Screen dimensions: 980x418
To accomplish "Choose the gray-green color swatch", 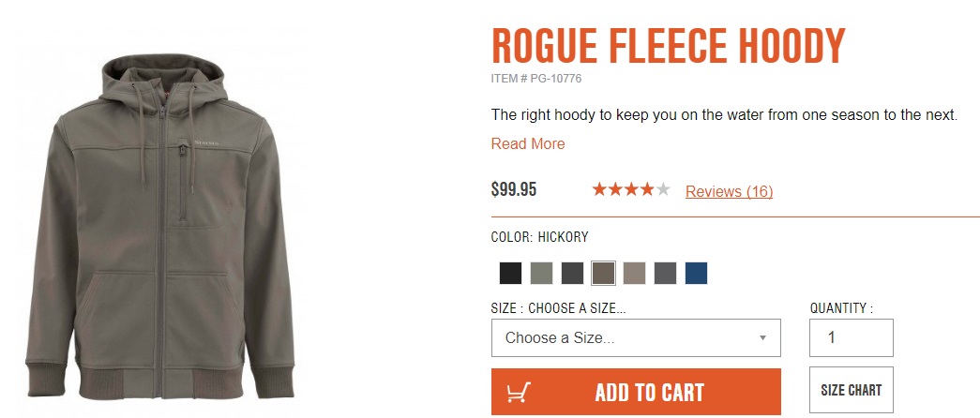I will tap(541, 273).
